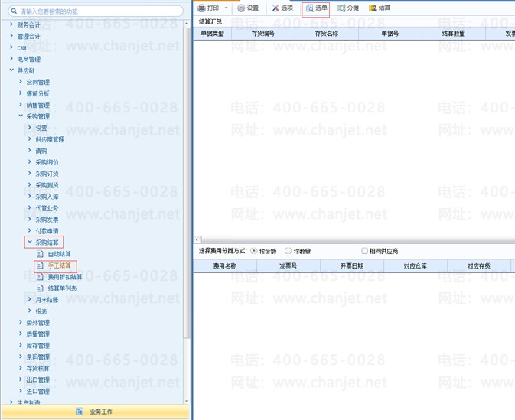Image resolution: width=515 pixels, height=420 pixels.
Task: Select the 按金额 radio option
Action: 253,251
